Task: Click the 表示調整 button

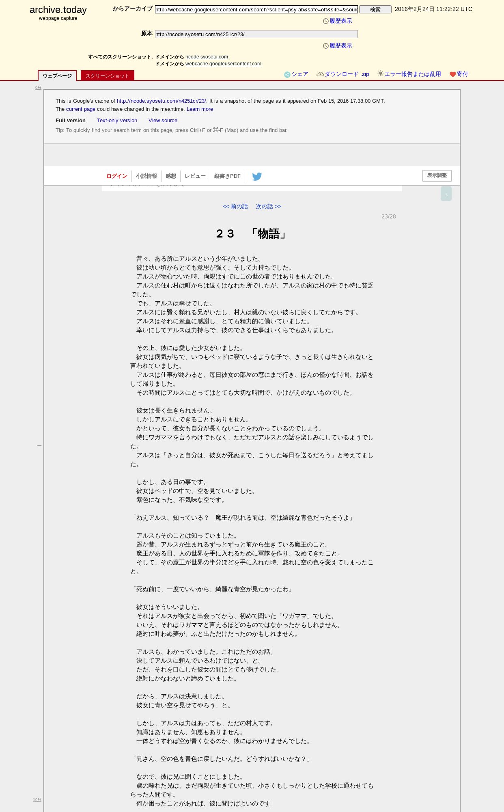Action: [437, 175]
